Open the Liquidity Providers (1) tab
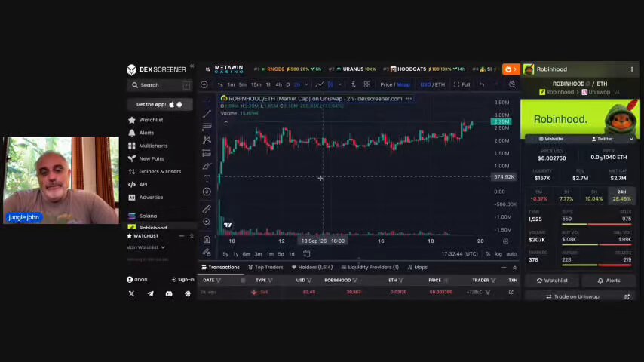 [x=370, y=268]
